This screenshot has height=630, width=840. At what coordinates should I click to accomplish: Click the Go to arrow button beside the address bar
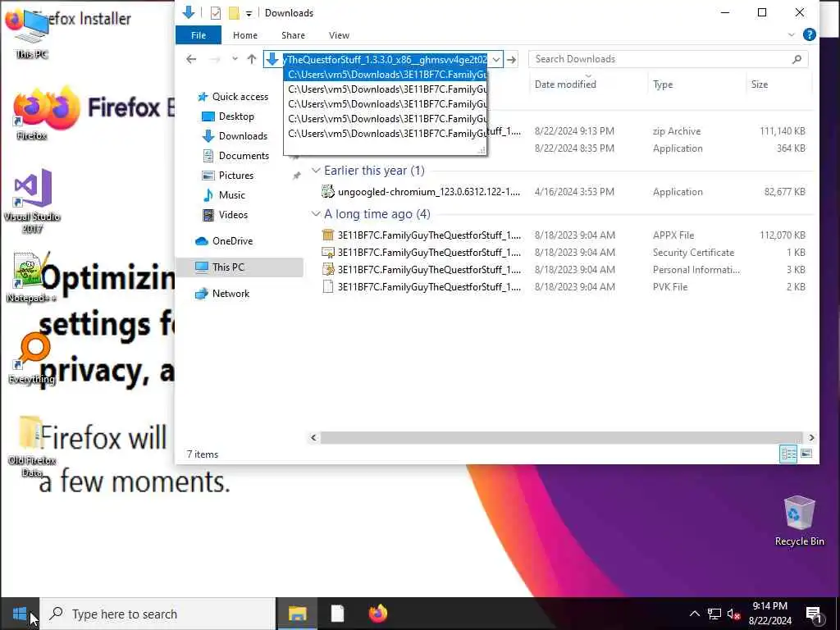512,59
